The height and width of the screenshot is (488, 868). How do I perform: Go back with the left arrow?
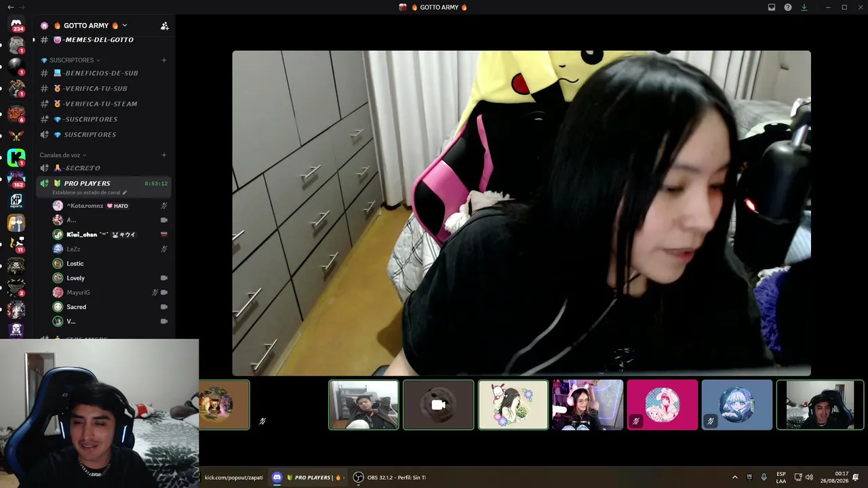click(10, 7)
